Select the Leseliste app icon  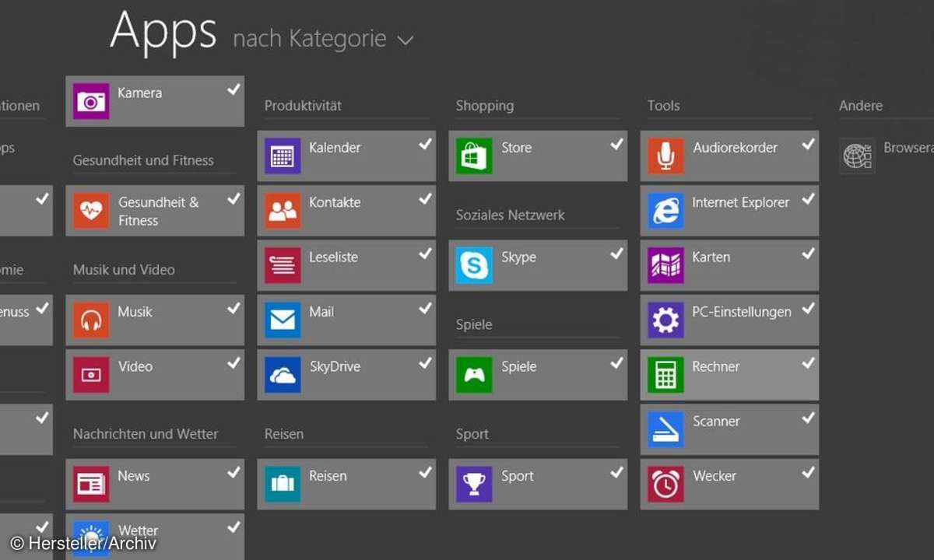(x=283, y=266)
